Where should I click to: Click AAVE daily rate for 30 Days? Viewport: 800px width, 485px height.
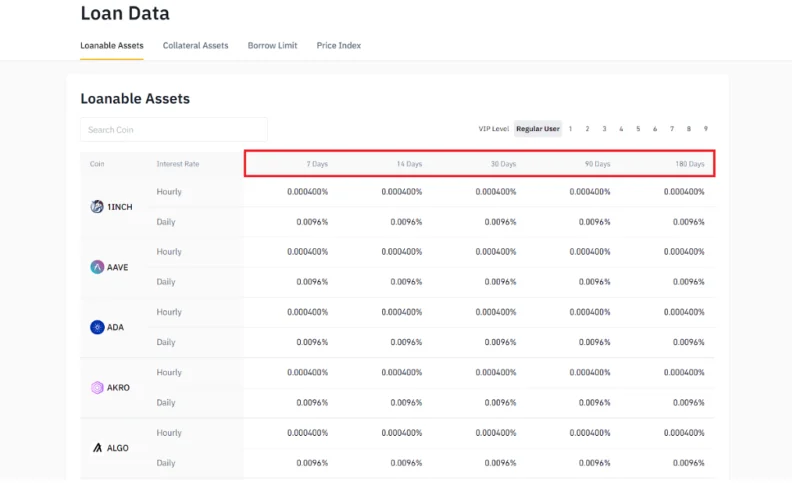point(500,282)
